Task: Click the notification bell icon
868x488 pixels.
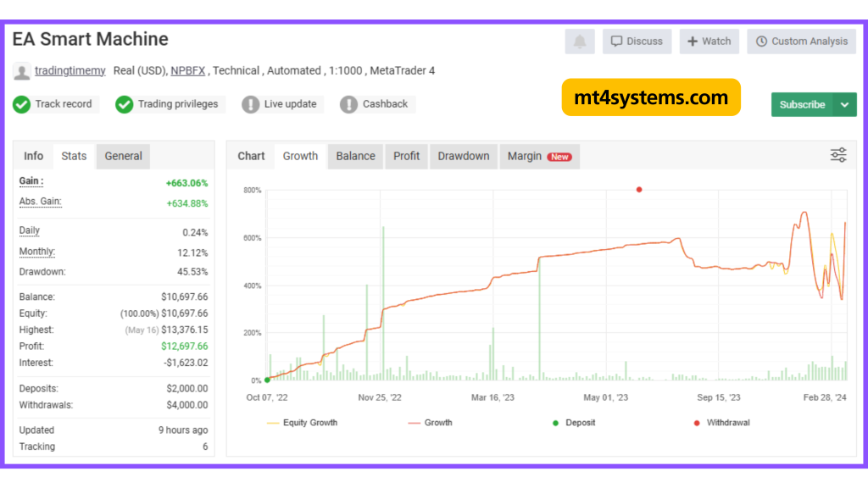Action: (580, 42)
